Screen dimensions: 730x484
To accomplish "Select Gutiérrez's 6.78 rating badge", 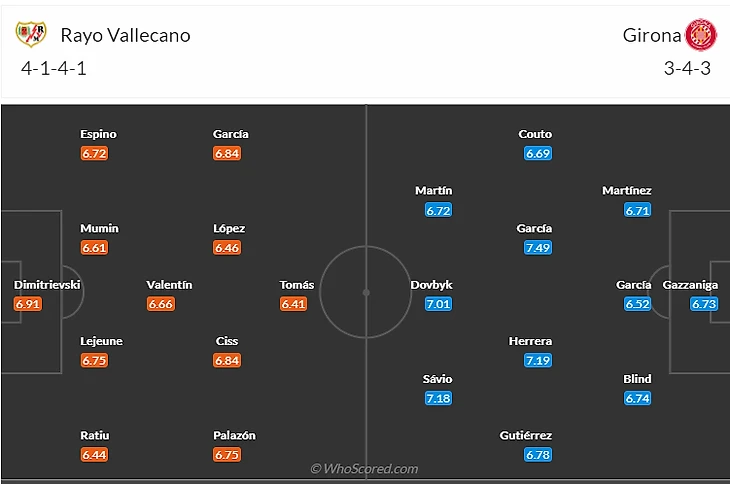I will (x=538, y=455).
